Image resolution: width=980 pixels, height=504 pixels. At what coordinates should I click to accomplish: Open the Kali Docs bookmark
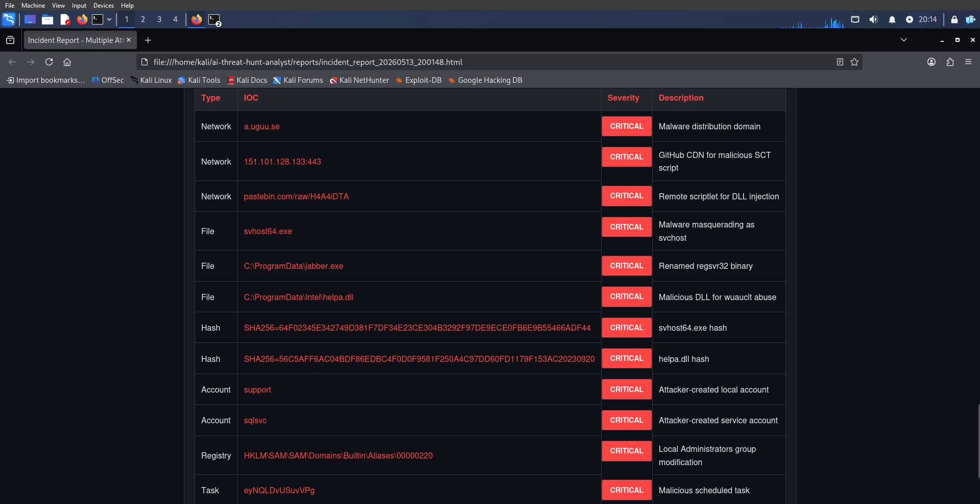[x=247, y=80]
